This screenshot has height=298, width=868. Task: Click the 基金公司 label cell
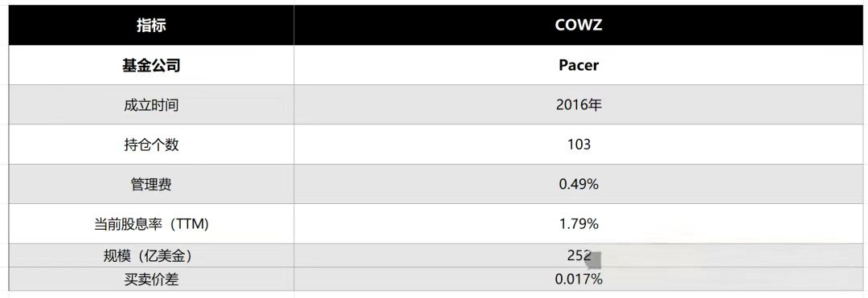point(151,65)
